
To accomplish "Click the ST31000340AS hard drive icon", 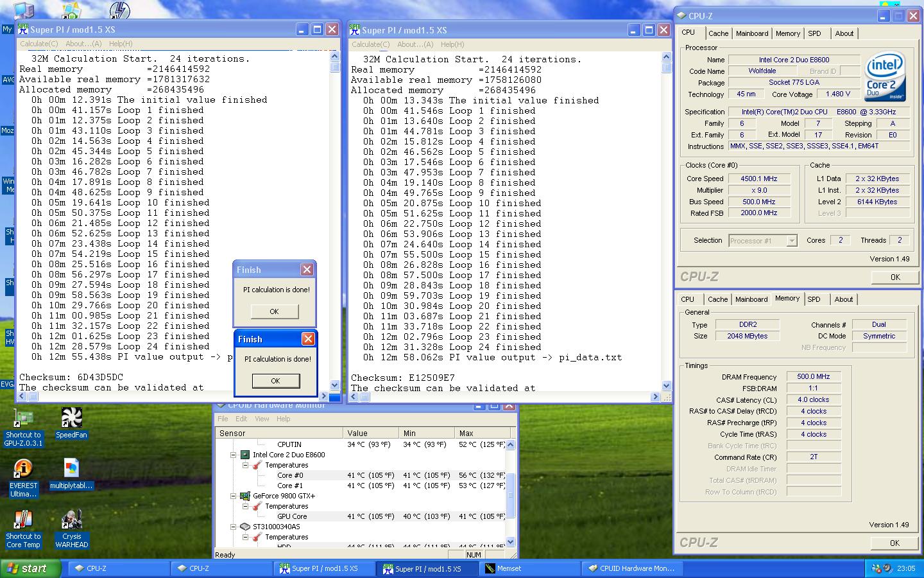I will [x=244, y=527].
